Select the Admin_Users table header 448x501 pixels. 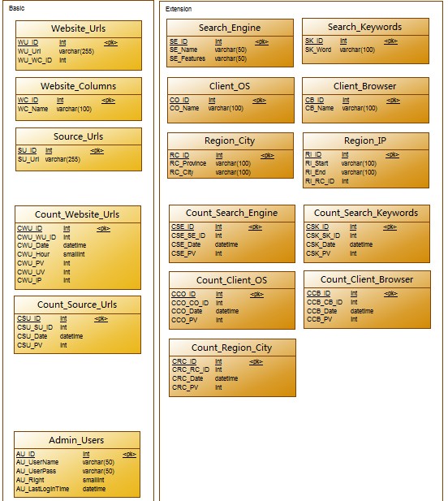[76, 440]
